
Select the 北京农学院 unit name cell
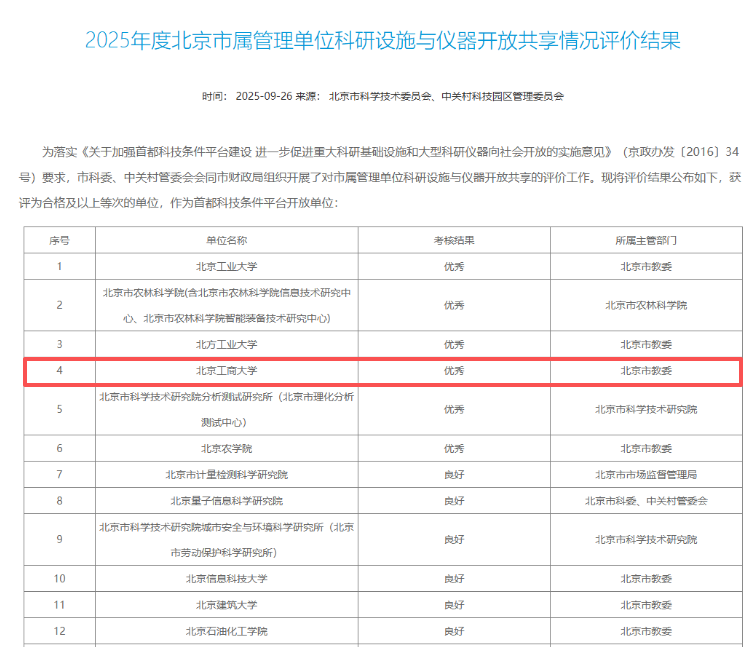tap(226, 448)
